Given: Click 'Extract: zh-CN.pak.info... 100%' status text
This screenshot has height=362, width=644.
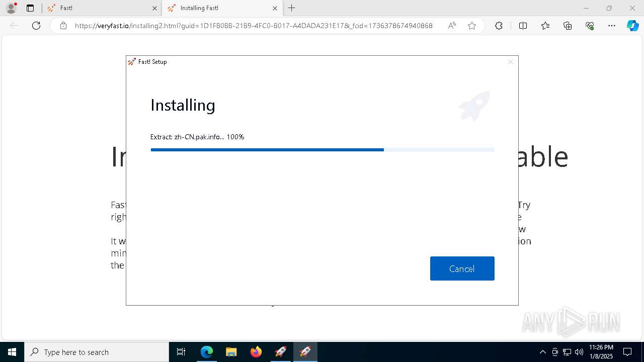Looking at the screenshot, I should click(x=197, y=137).
